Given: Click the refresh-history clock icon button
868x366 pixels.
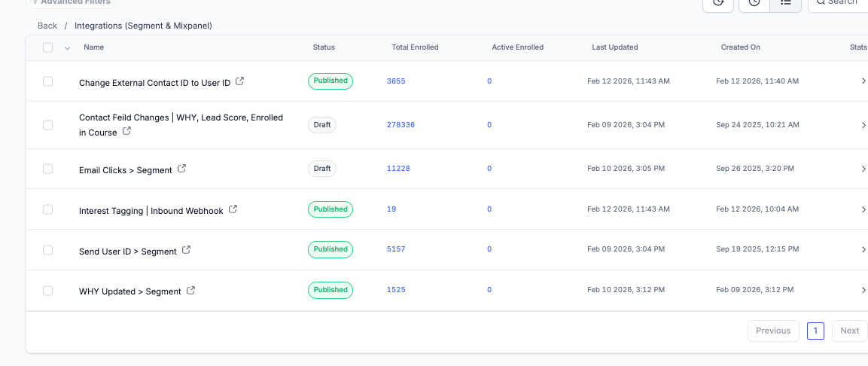Looking at the screenshot, I should click(718, 3).
